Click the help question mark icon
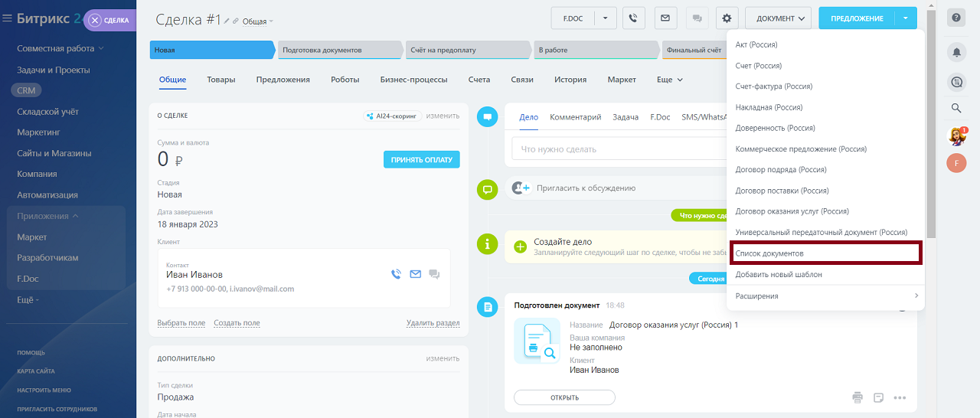Screen dimensions: 980x418 point(956,18)
